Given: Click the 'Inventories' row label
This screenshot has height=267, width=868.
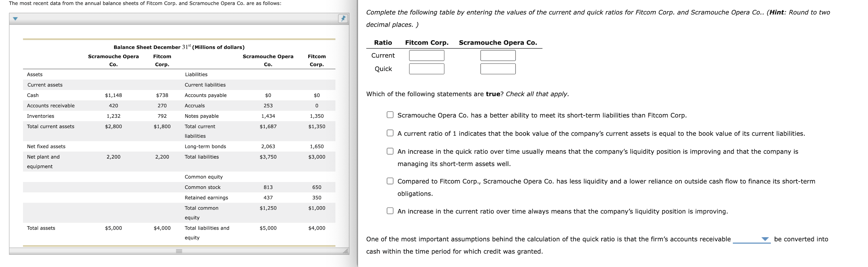Looking at the screenshot, I should [x=40, y=116].
